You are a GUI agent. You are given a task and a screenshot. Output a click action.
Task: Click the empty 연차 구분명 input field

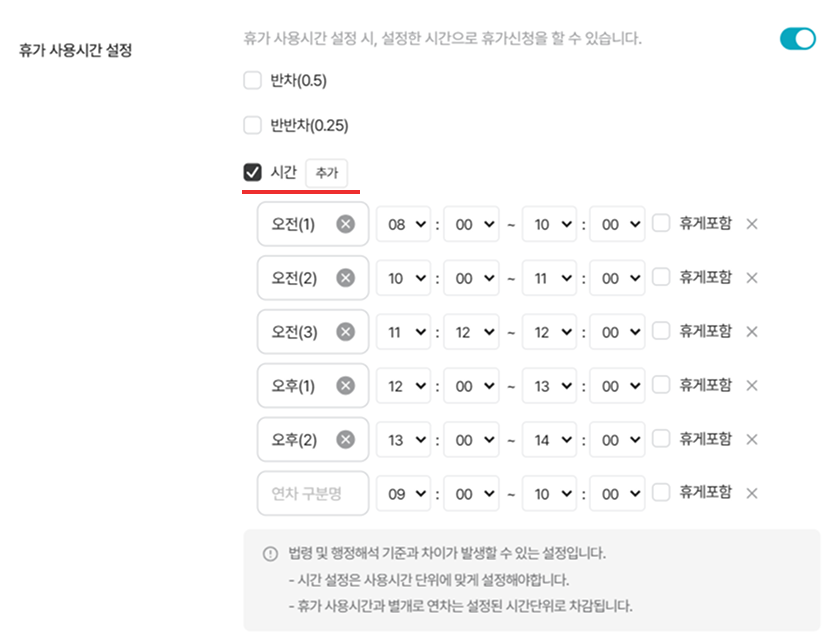pyautogui.click(x=313, y=493)
